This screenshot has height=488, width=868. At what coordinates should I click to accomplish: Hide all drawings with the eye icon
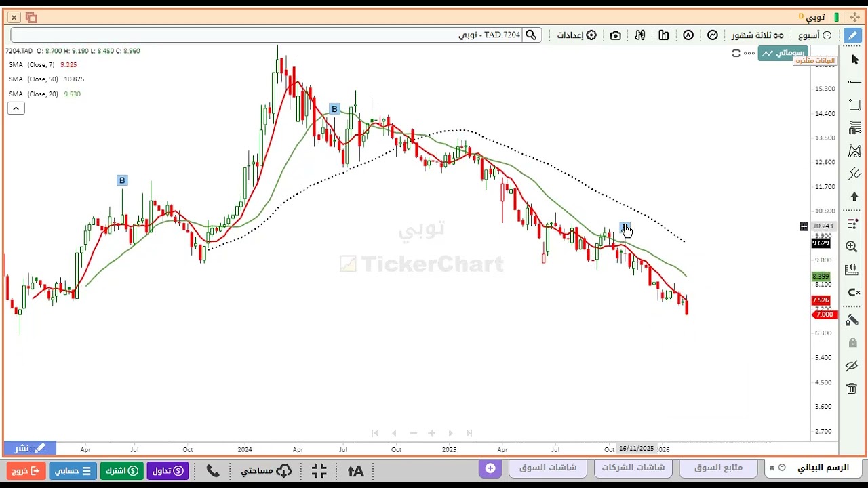coord(852,366)
